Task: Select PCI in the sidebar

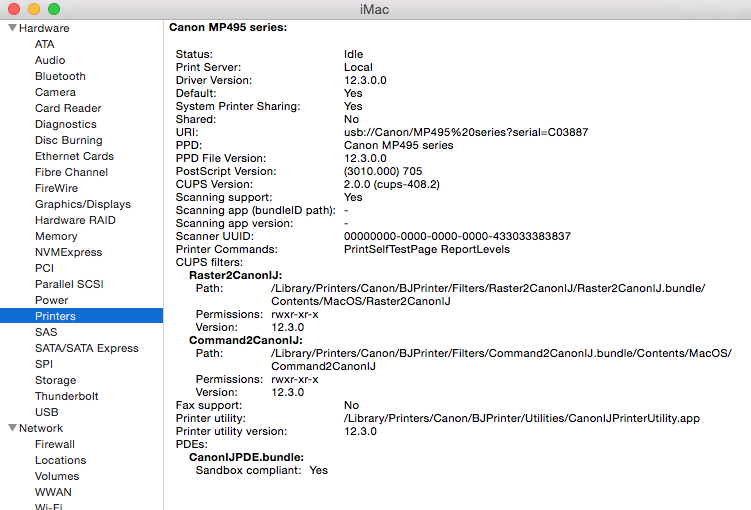Action: [44, 268]
